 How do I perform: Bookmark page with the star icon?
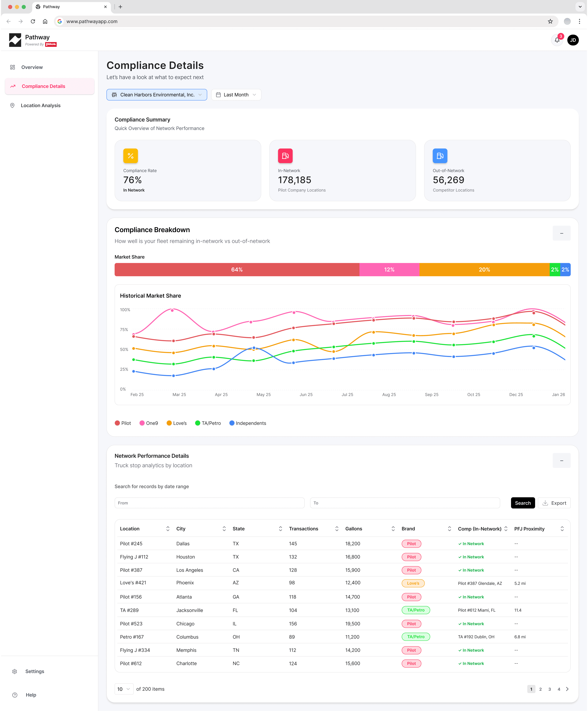pyautogui.click(x=550, y=21)
